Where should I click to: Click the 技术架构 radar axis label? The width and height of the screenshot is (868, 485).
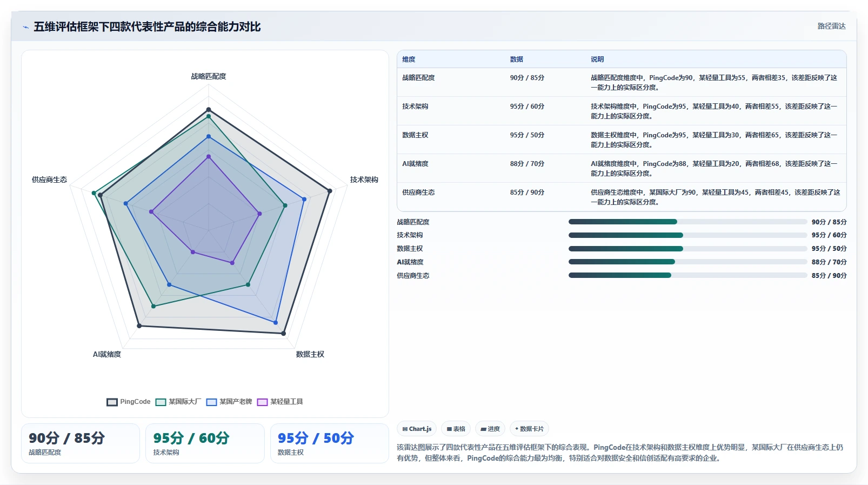tap(364, 180)
